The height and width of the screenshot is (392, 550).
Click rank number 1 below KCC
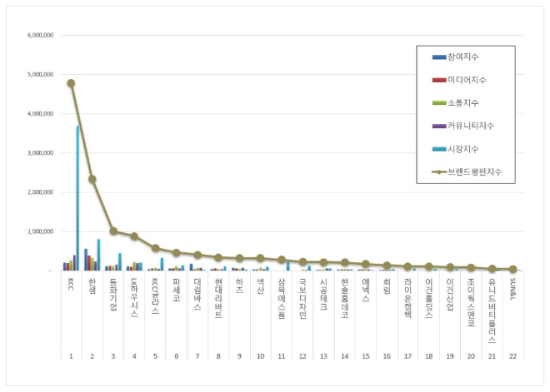[71, 355]
